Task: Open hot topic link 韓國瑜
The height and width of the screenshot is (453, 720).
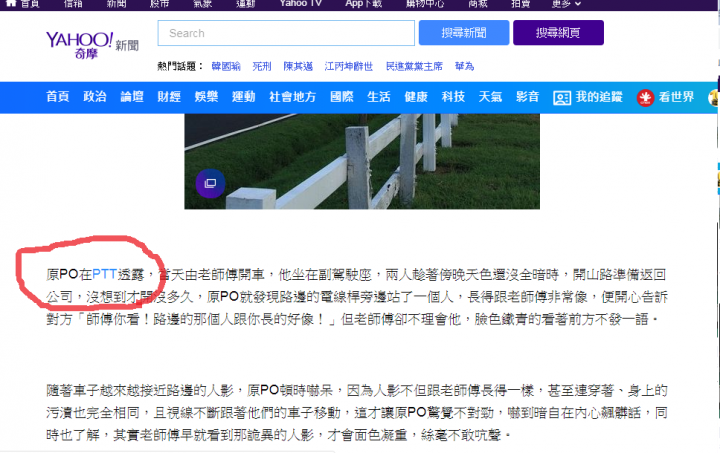Action: (226, 67)
